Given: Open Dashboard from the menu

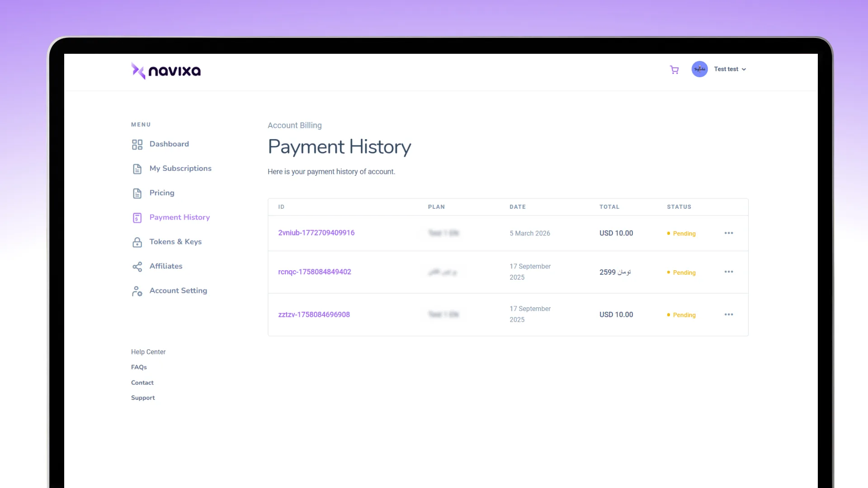Looking at the screenshot, I should point(169,144).
